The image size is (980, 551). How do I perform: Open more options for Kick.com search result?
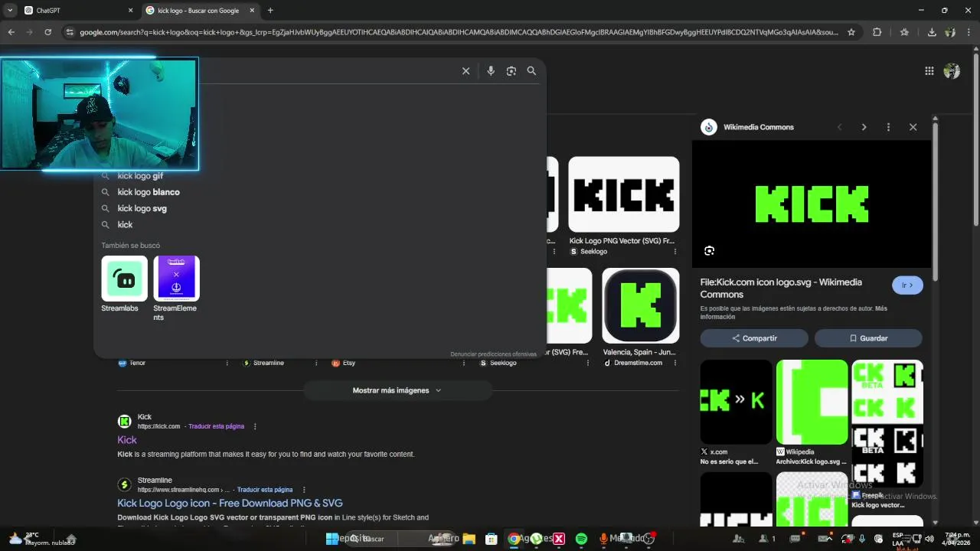(x=255, y=426)
